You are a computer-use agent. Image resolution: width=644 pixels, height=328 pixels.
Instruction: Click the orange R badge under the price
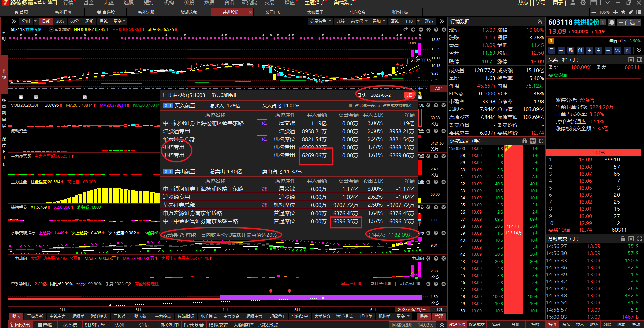[551, 41]
